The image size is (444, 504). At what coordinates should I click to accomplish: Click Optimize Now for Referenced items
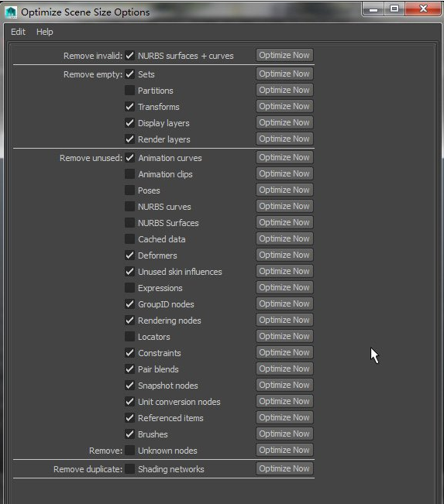[x=284, y=417]
